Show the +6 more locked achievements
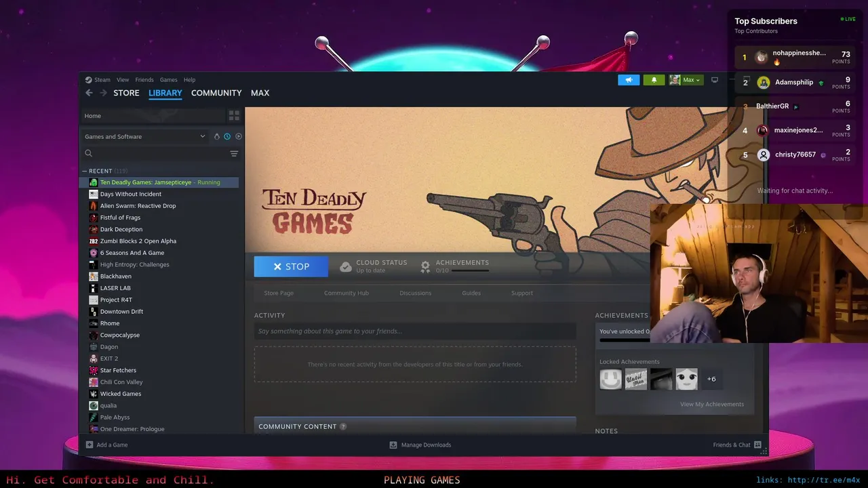Screen dimensions: 868x488 (711, 379)
